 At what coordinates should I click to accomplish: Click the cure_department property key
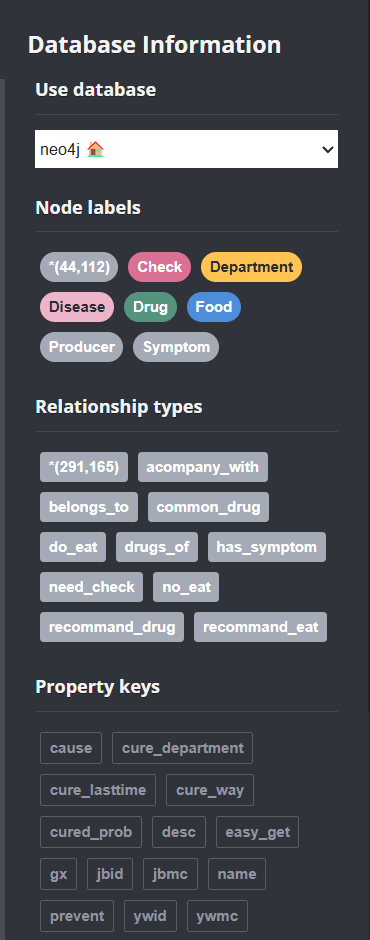pos(182,748)
